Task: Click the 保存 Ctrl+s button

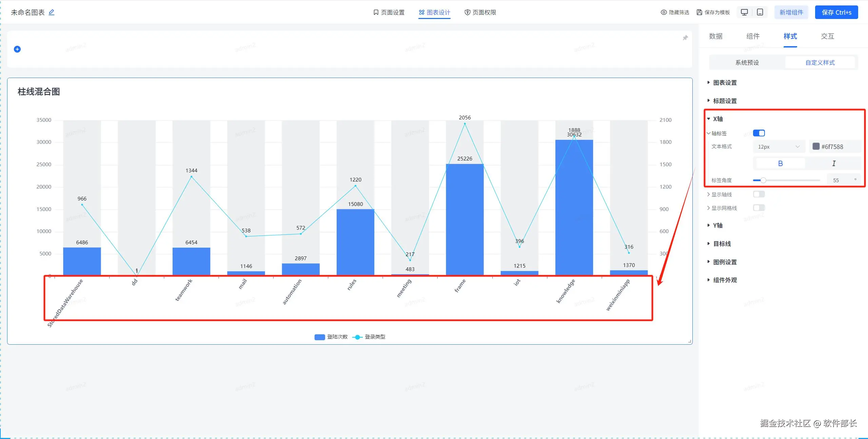Action: click(x=836, y=12)
